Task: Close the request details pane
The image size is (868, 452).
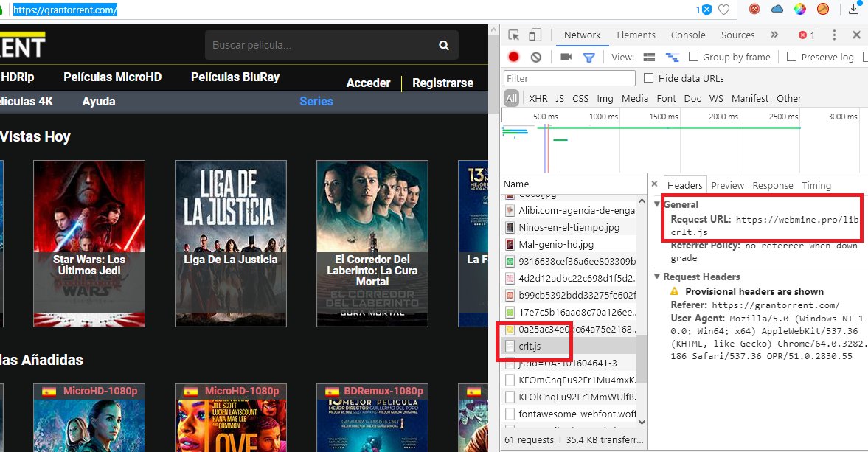Action: (x=654, y=184)
